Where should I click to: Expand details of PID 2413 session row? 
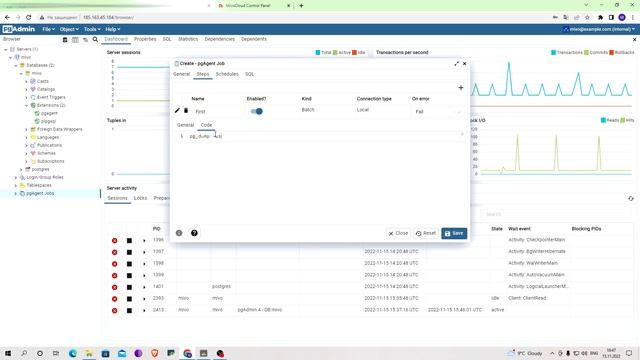point(144,310)
